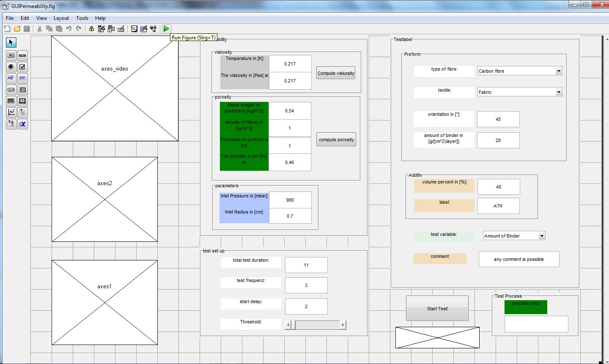Run the figure with the green arrow
This screenshot has height=364, width=609.
[166, 29]
